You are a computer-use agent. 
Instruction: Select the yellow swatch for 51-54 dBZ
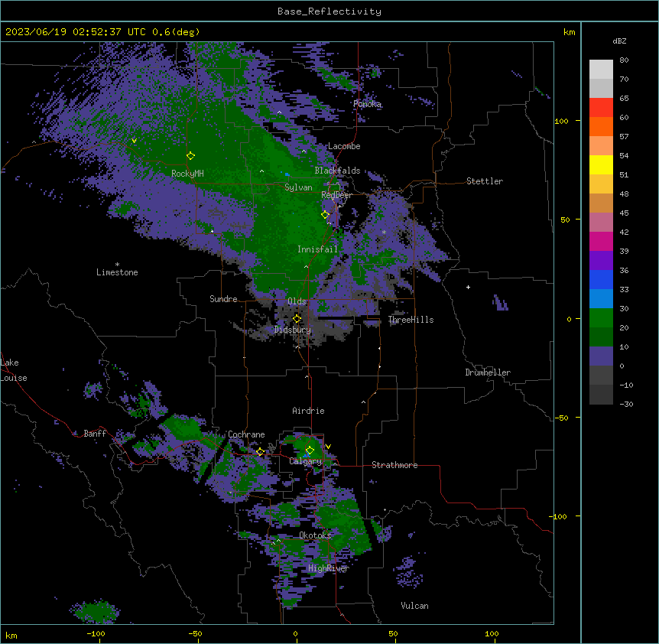601,164
